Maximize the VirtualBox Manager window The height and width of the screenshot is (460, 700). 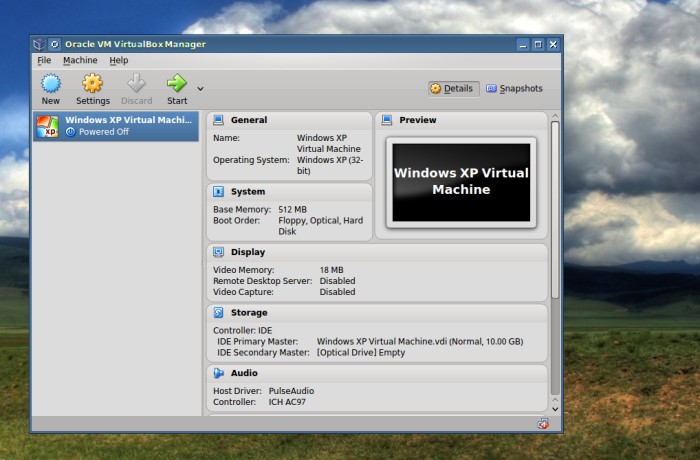538,44
